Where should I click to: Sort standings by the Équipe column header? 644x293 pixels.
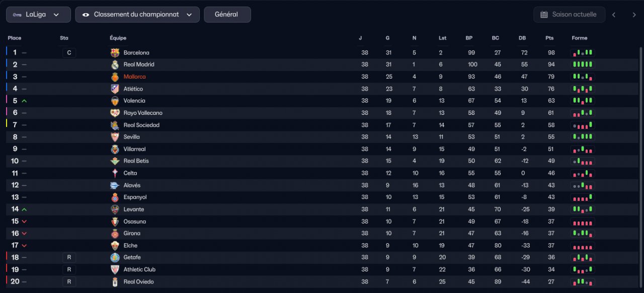[118, 38]
